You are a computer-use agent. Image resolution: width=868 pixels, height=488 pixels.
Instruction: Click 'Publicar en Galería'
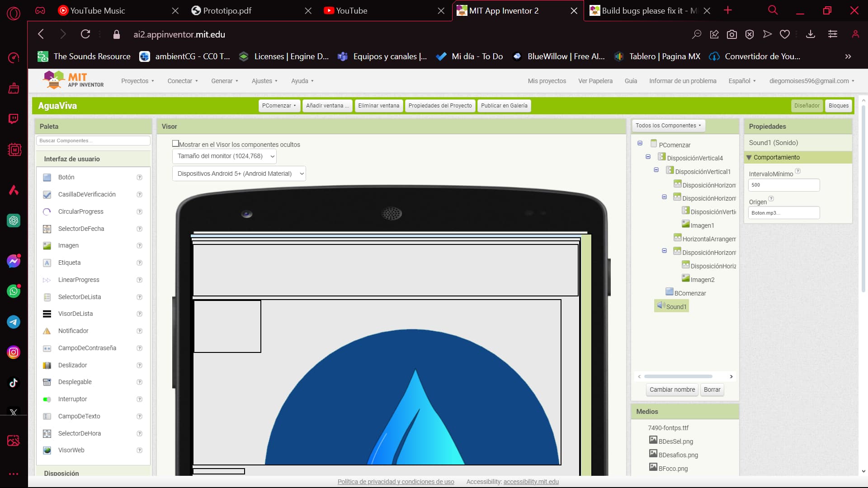point(504,105)
